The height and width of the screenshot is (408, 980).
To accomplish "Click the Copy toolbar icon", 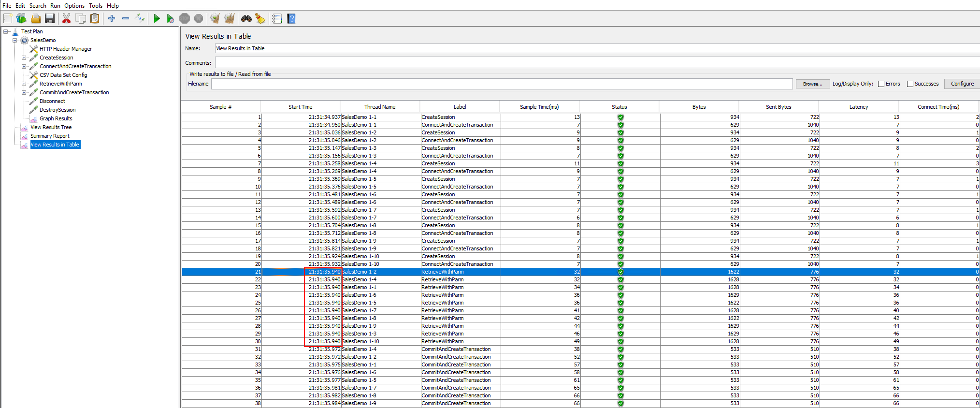I will (x=81, y=18).
